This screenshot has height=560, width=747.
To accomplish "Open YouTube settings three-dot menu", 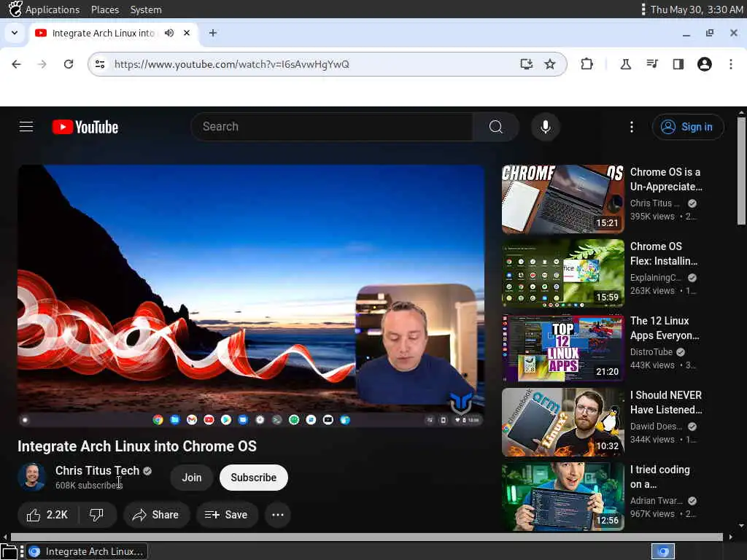I will tap(632, 127).
